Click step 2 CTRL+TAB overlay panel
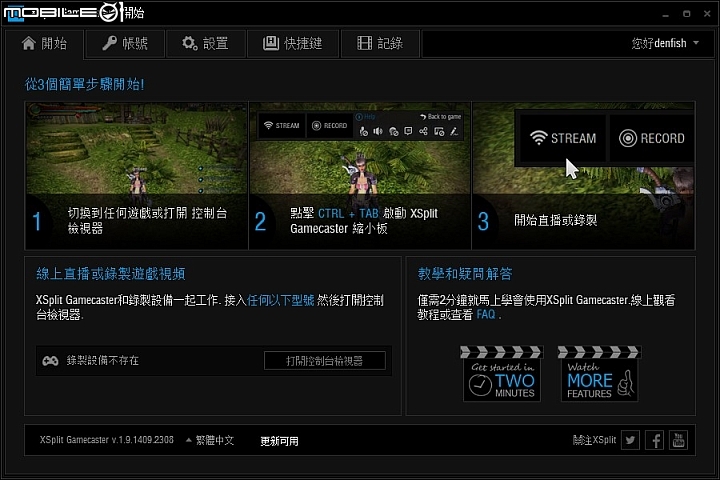Screen dimensions: 720x480 [x=360, y=175]
